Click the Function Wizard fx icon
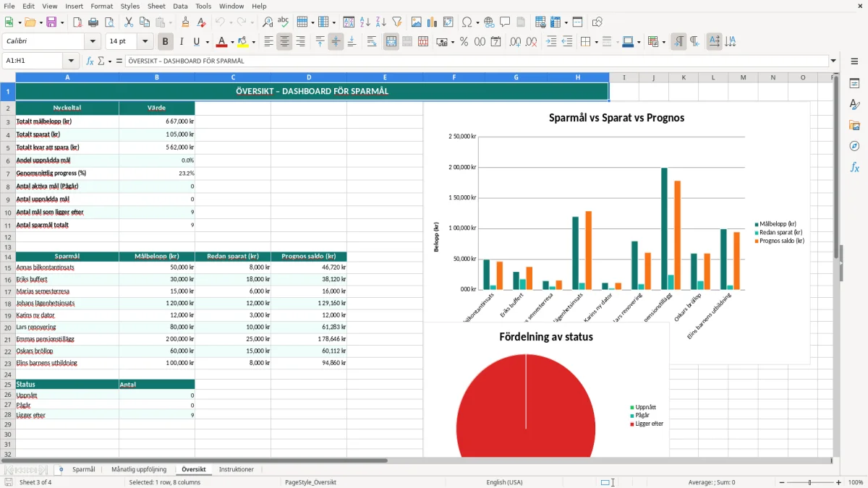Image resolution: width=868 pixels, height=488 pixels. (x=90, y=61)
